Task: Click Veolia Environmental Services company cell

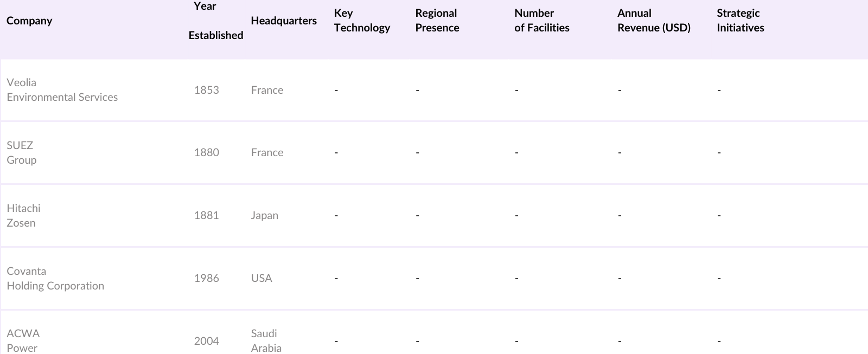Action: tap(62, 90)
